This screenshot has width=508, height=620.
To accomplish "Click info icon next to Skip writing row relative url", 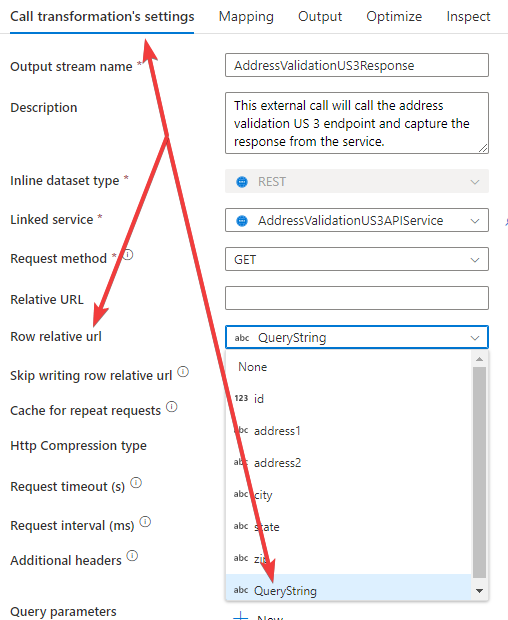I will [183, 372].
